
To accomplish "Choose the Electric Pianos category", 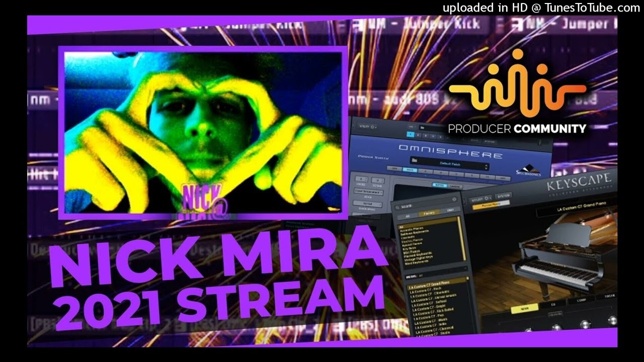I will pyautogui.click(x=412, y=241).
